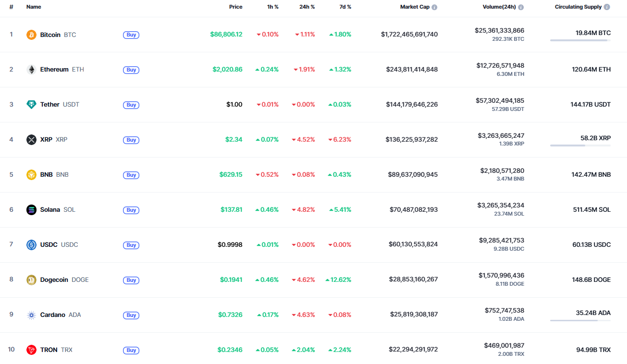The height and width of the screenshot is (364, 627).
Task: Click Cardano's circulating supply progress bar
Action: 580,321
